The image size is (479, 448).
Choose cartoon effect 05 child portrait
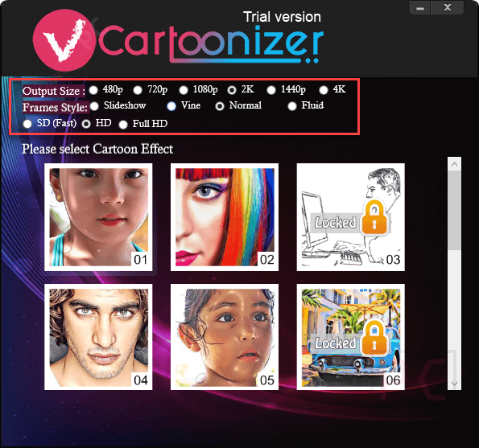coord(225,337)
